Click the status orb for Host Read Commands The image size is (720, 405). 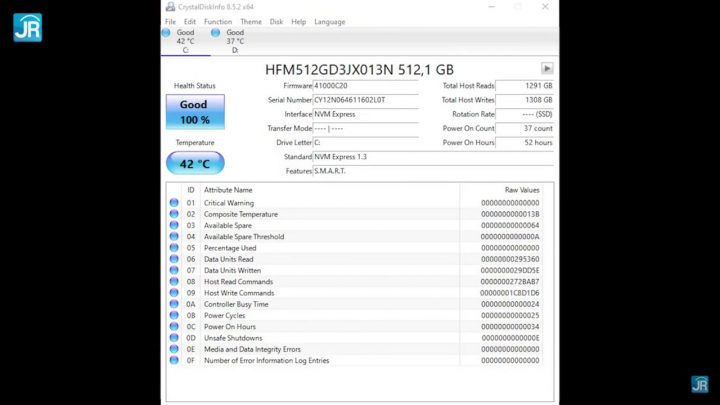coord(174,281)
